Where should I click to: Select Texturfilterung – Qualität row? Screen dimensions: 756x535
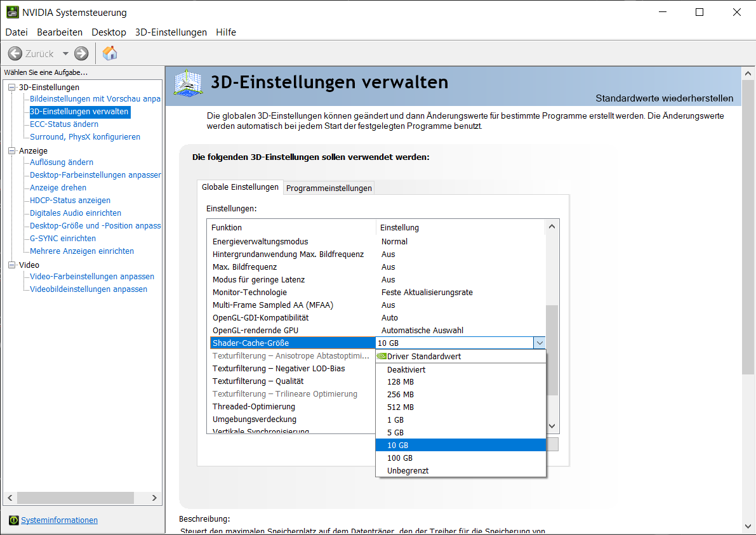pyautogui.click(x=293, y=381)
